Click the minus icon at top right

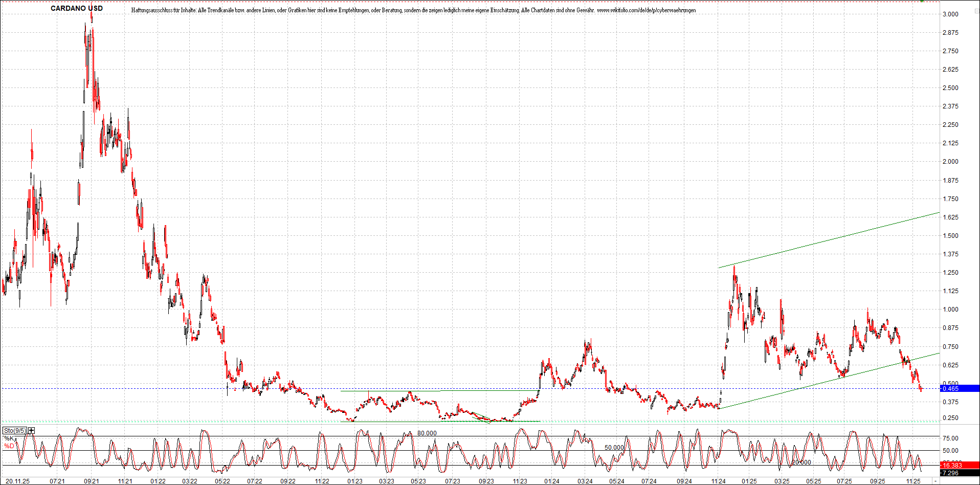tap(977, 11)
